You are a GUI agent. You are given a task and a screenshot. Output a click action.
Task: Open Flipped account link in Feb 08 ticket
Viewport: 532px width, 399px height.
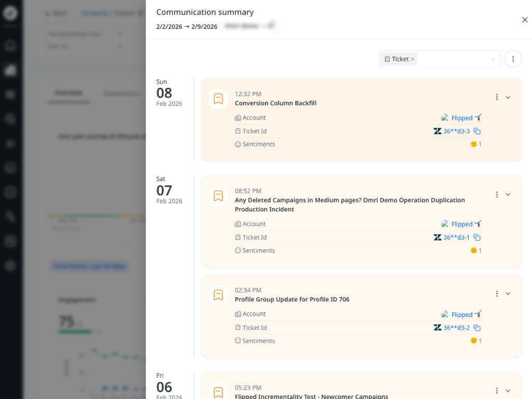[x=461, y=118]
